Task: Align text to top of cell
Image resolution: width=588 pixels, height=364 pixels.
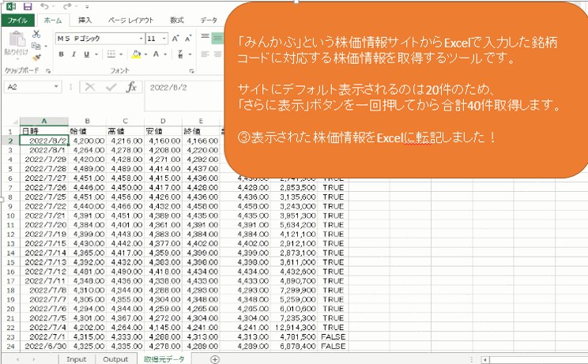Action: 205,36
